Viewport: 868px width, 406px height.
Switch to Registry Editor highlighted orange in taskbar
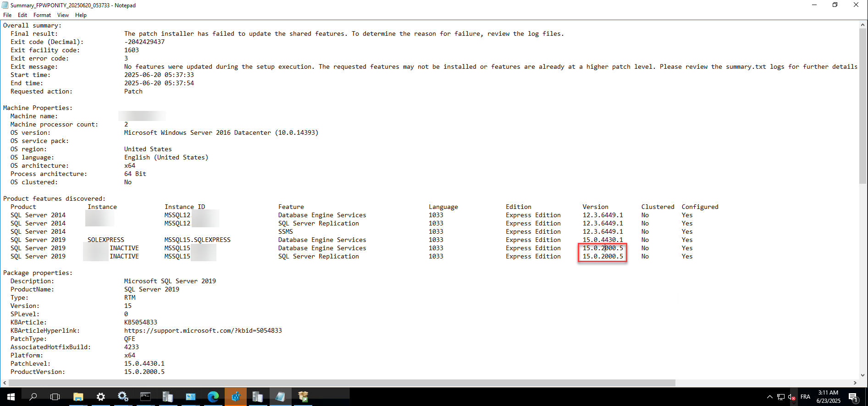235,397
